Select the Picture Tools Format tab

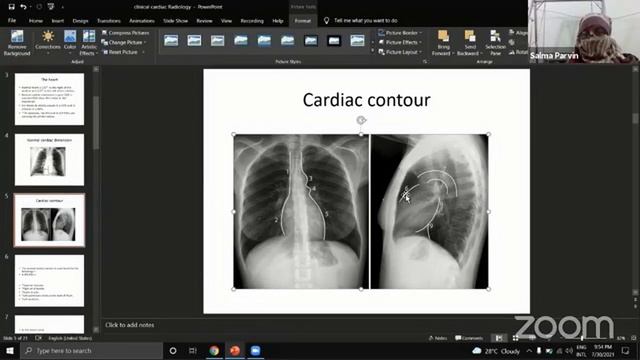tap(302, 21)
